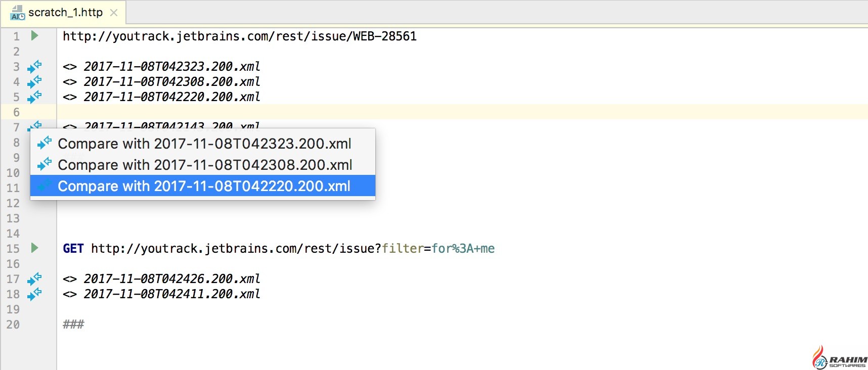Click compare gutter icon on line 3
The height and width of the screenshot is (370, 868).
(34, 66)
